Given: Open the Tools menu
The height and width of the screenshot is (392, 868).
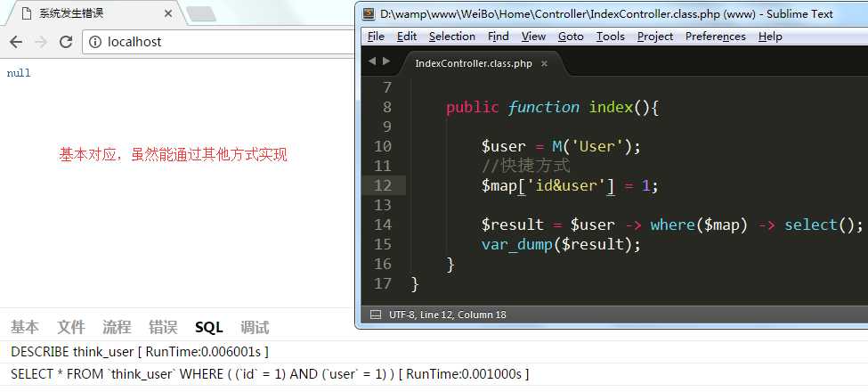Looking at the screenshot, I should click(610, 37).
